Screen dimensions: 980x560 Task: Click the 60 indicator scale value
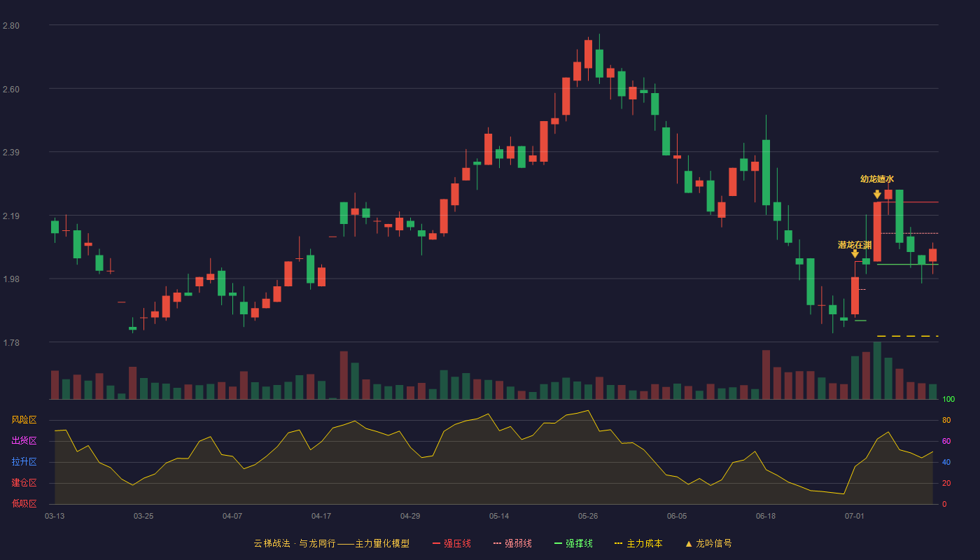[x=946, y=442]
